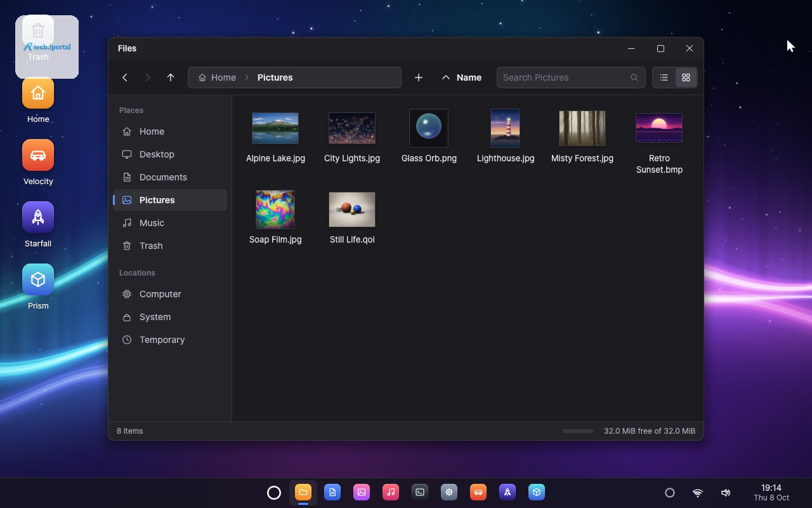Open the Velocity desktop icon
The image size is (812, 508).
38,163
